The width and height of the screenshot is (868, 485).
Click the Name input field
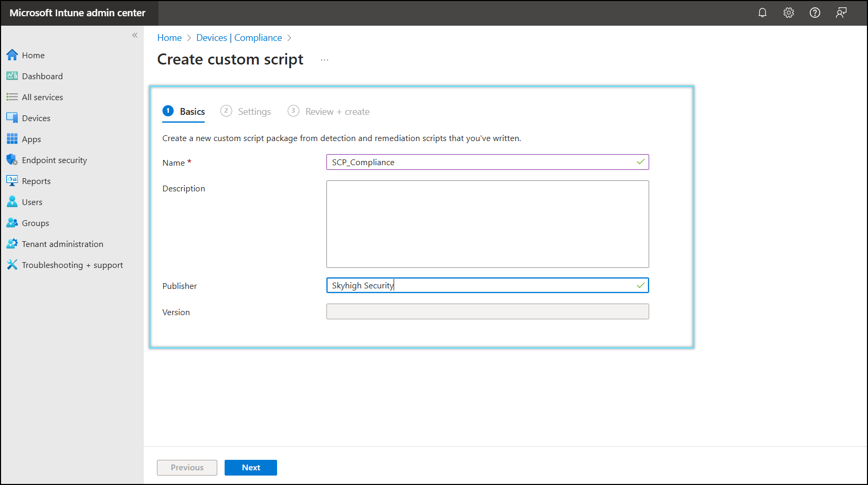(488, 162)
